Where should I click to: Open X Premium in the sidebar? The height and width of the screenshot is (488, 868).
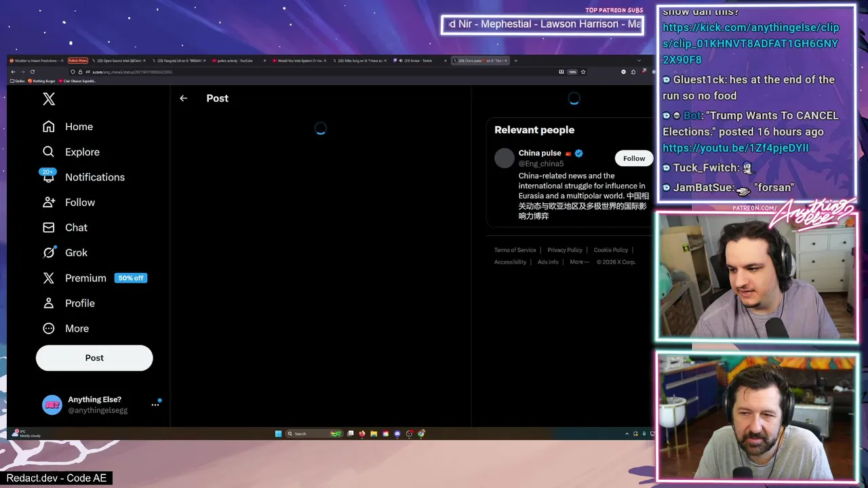(x=75, y=278)
